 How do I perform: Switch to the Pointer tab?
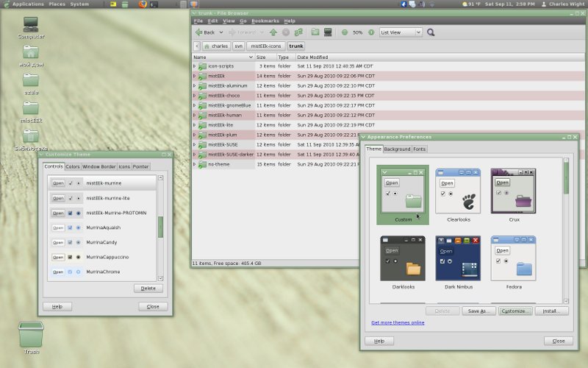[140, 167]
